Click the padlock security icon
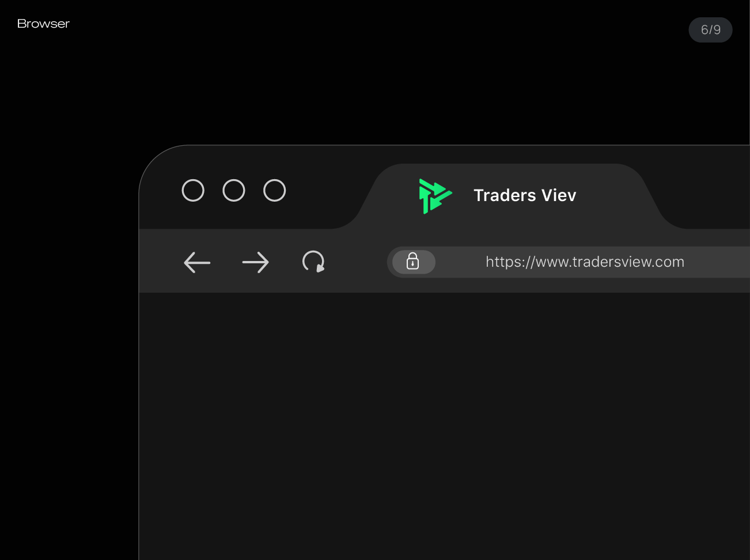The height and width of the screenshot is (560, 750). 413,262
